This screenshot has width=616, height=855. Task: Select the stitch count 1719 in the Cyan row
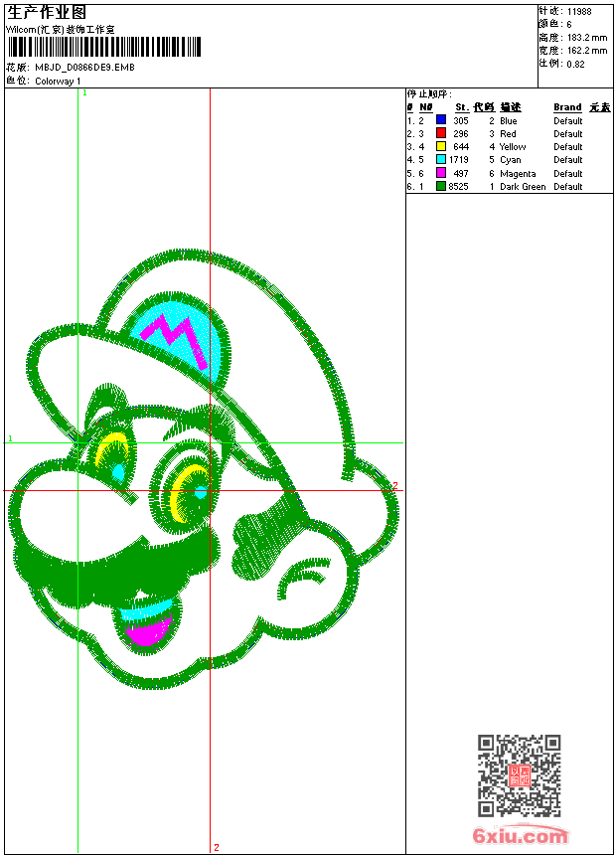point(458,160)
